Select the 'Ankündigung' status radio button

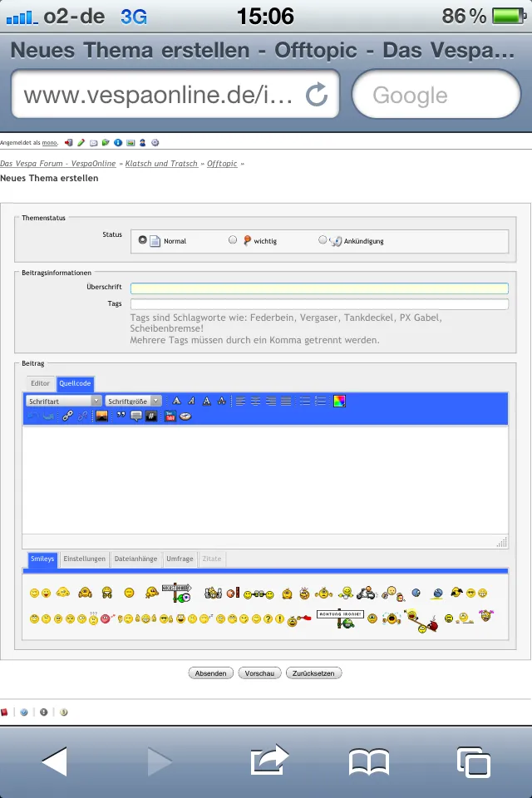tap(323, 240)
